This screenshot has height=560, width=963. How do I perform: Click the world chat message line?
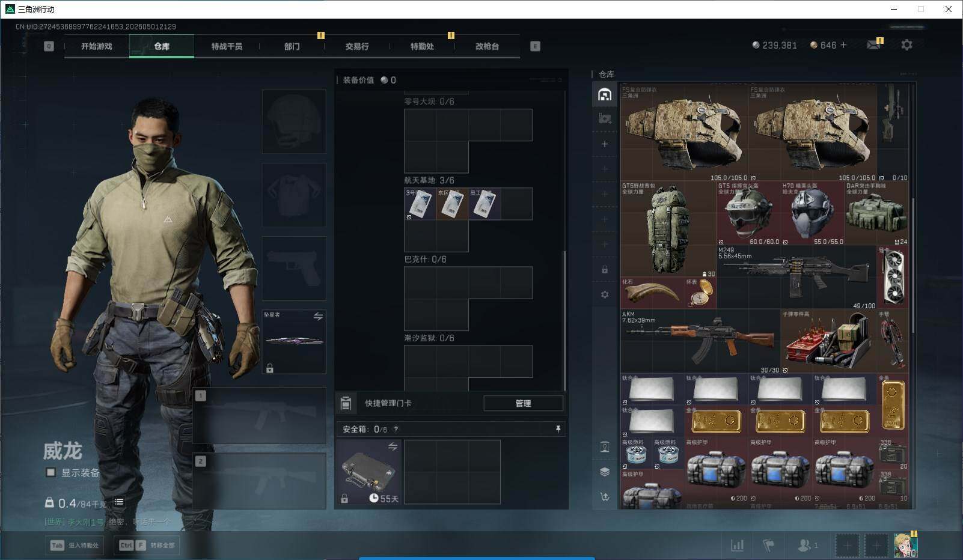[x=108, y=522]
